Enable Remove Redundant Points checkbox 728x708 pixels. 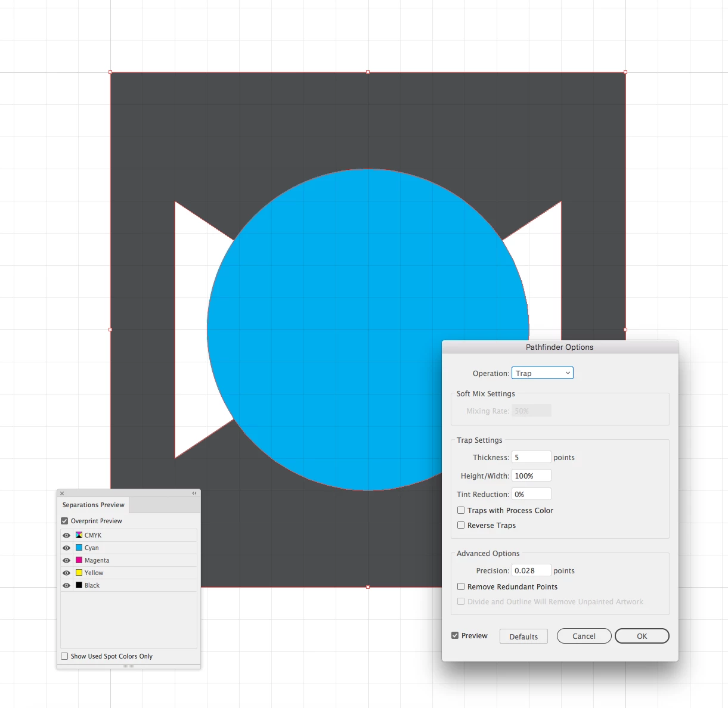tap(461, 586)
